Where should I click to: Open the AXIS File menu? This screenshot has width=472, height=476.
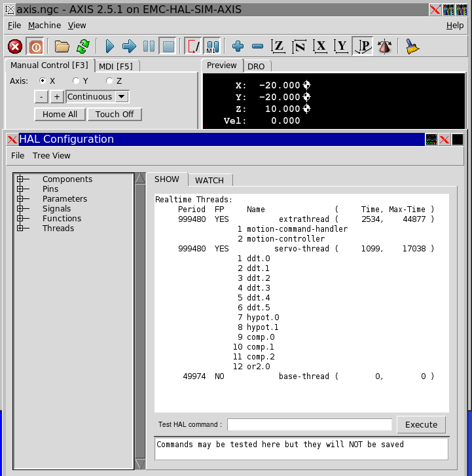14,26
